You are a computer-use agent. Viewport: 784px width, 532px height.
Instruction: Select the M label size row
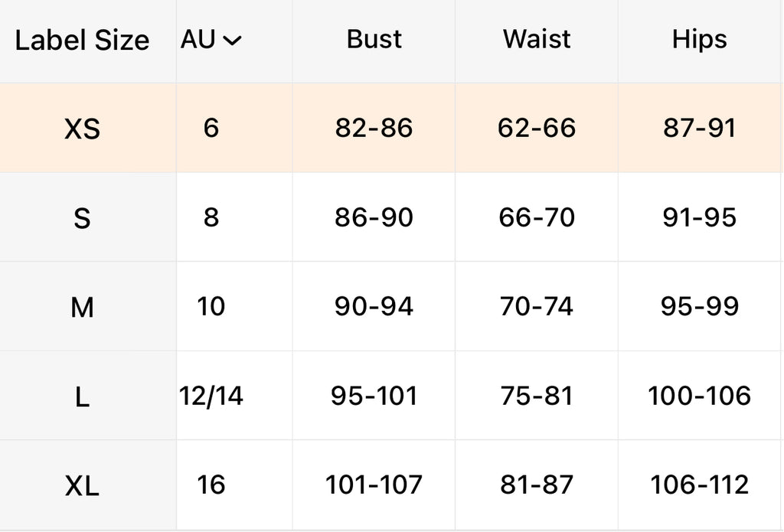point(82,308)
